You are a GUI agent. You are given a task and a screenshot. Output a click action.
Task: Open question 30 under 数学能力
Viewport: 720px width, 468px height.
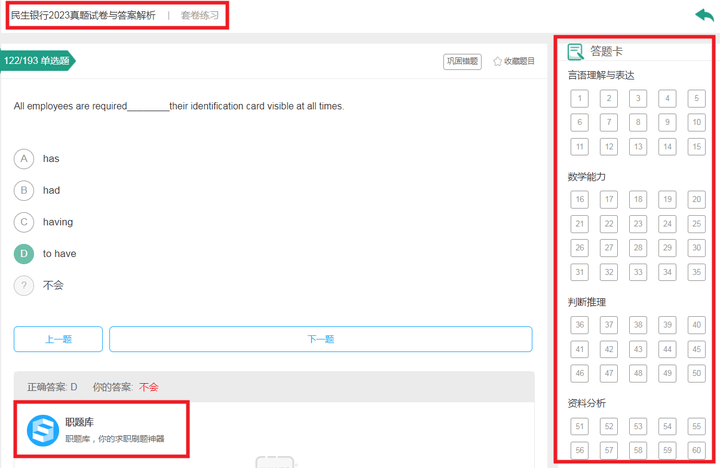(x=697, y=248)
